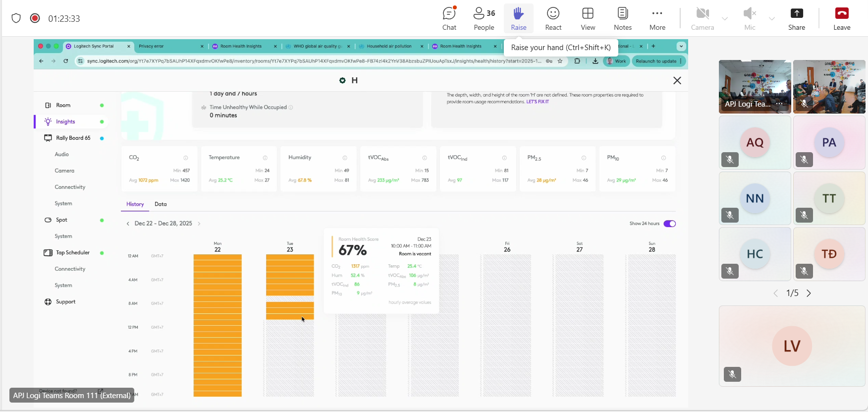Click the View layout icon

(588, 18)
